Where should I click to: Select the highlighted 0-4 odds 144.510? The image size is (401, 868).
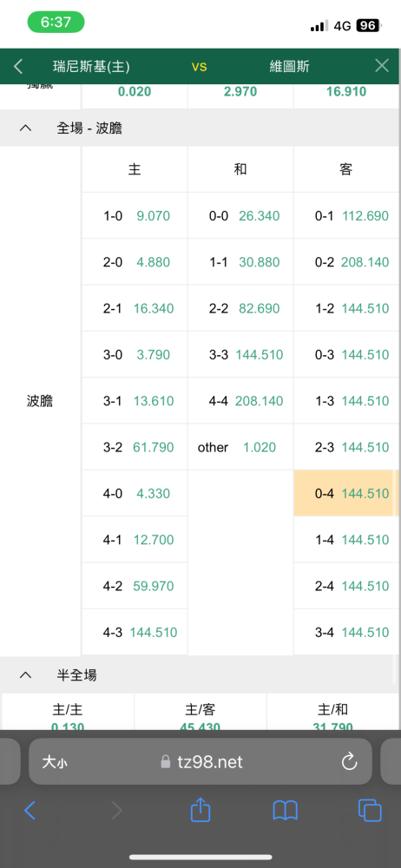pos(346,493)
